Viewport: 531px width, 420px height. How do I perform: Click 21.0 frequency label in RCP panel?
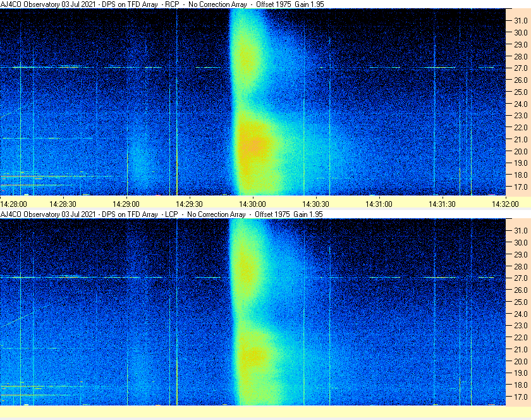(521, 139)
